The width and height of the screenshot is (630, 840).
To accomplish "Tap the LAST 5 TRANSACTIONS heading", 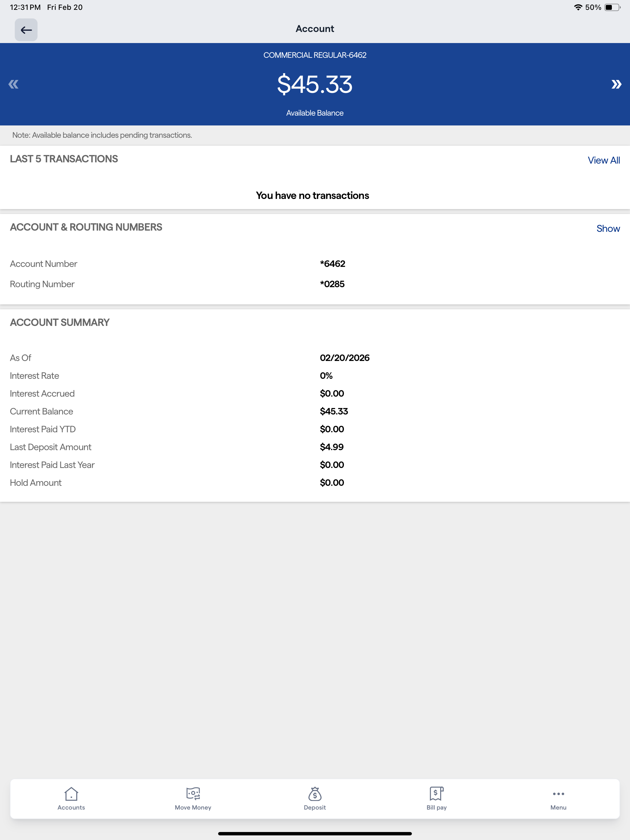I will pos(64,159).
